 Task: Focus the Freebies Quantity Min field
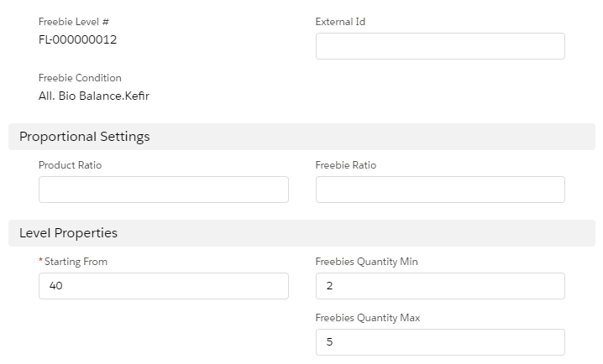tap(440, 286)
